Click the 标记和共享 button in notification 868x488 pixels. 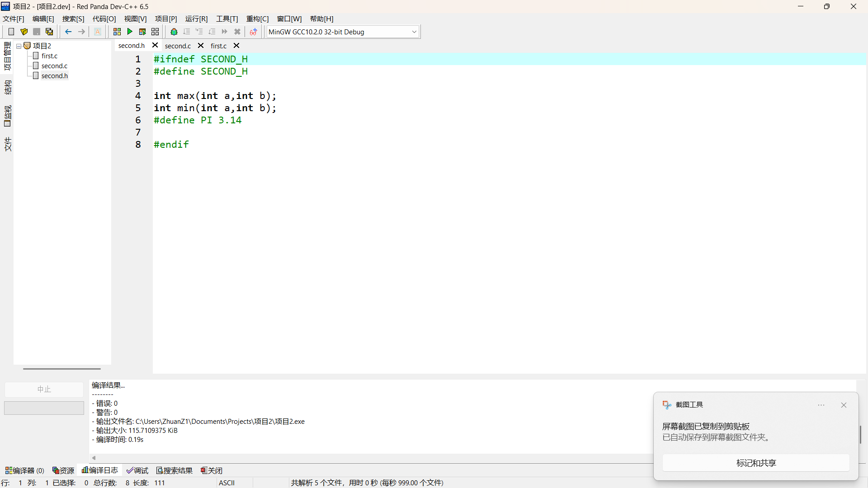[756, 463]
